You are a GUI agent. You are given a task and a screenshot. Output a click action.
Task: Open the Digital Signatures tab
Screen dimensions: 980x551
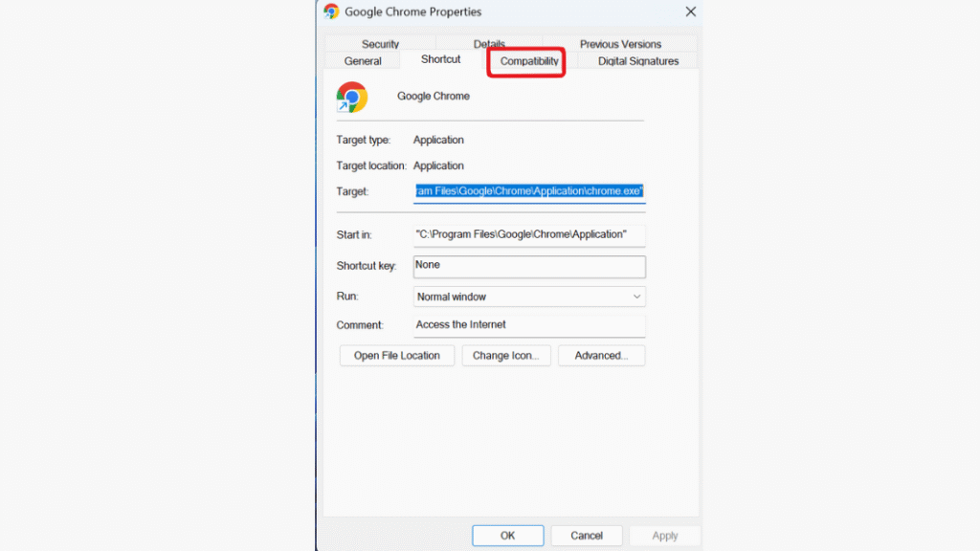pyautogui.click(x=638, y=61)
